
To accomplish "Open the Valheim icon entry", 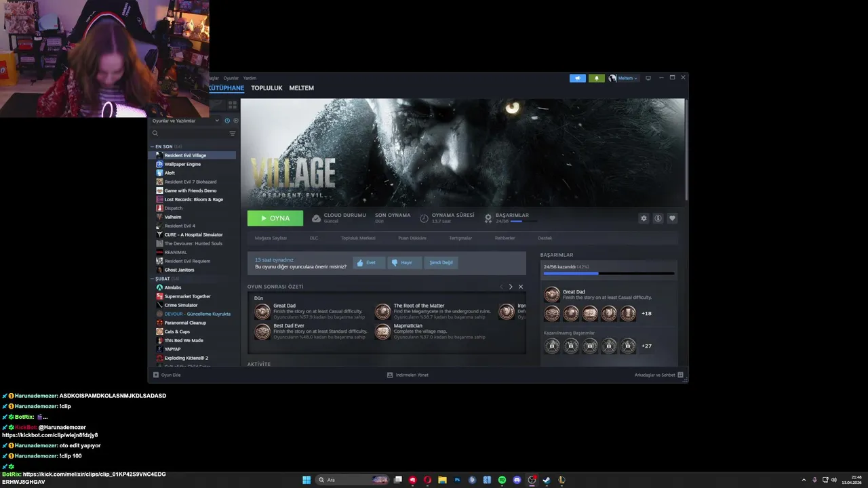I will [x=159, y=217].
